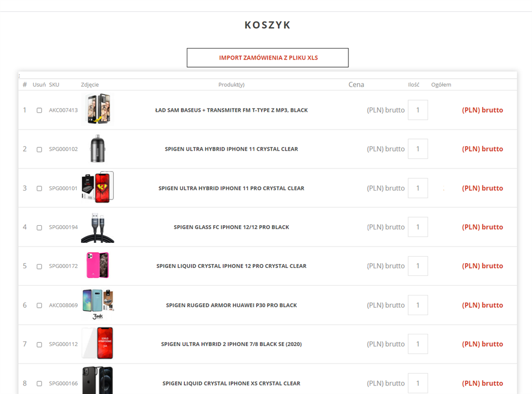Toggle remove checkbox for SKU AKC008069
The height and width of the screenshot is (394, 532).
click(39, 306)
